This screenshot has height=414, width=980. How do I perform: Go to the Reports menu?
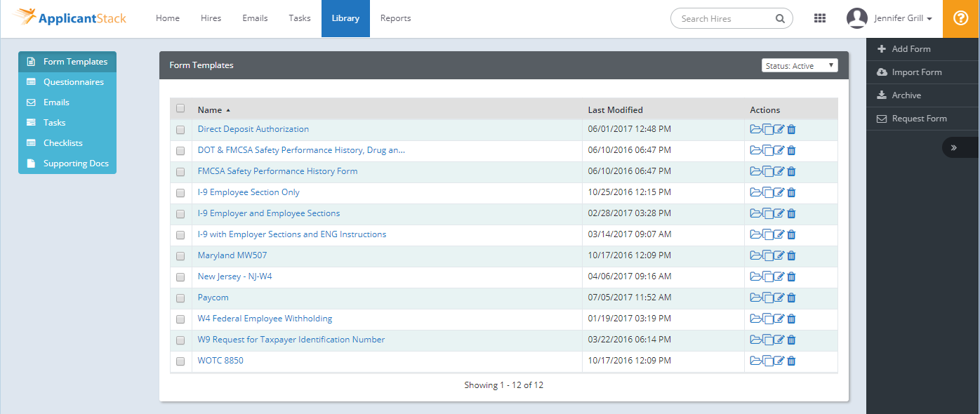click(x=395, y=18)
